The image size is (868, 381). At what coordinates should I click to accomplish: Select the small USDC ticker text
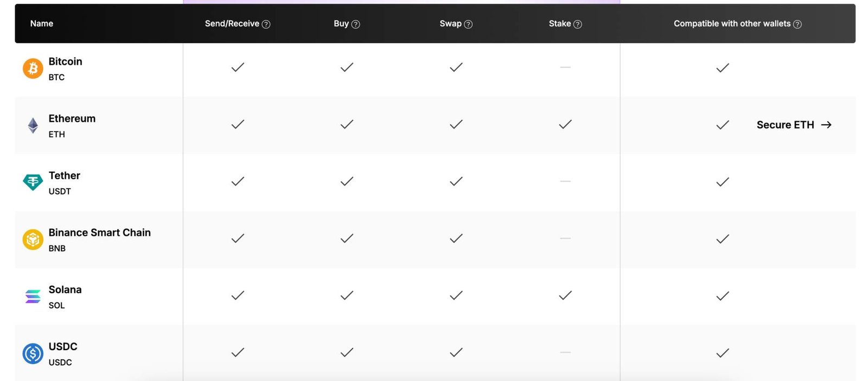tap(60, 362)
